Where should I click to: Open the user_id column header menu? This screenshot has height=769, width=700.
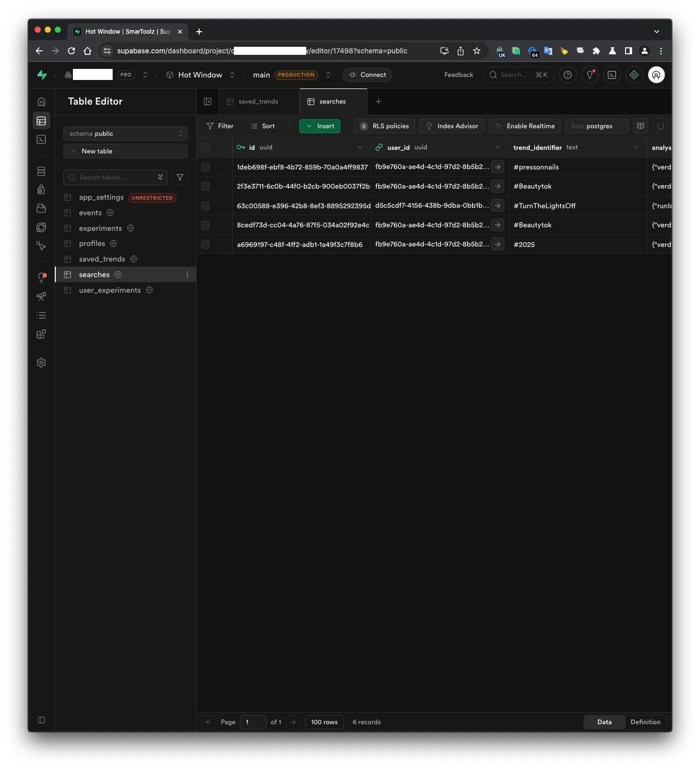tap(498, 147)
